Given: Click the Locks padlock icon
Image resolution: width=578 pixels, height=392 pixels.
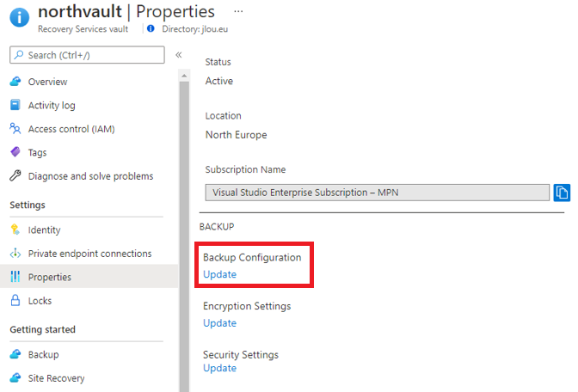Looking at the screenshot, I should point(15,300).
